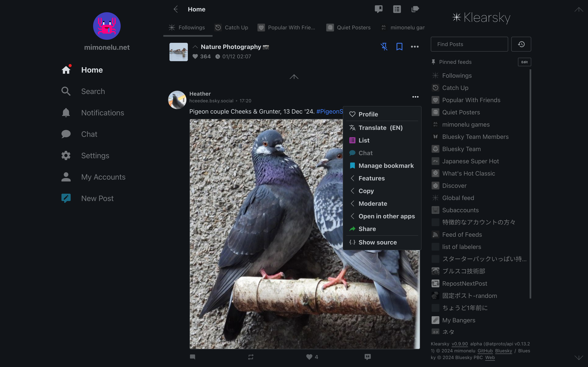
Task: Go back with header arrow
Action: pos(176,9)
